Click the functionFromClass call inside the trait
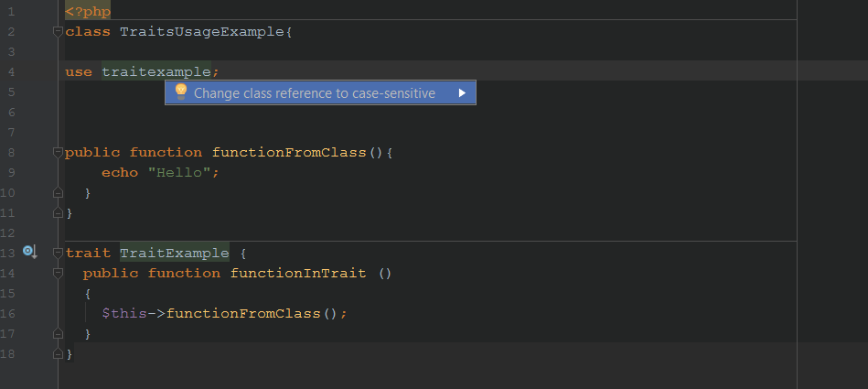 pyautogui.click(x=243, y=314)
